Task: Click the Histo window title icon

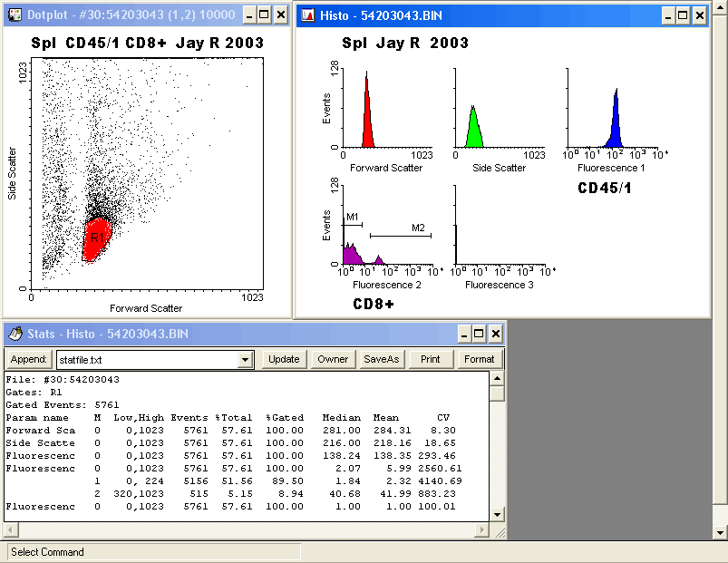Action: pyautogui.click(x=308, y=15)
